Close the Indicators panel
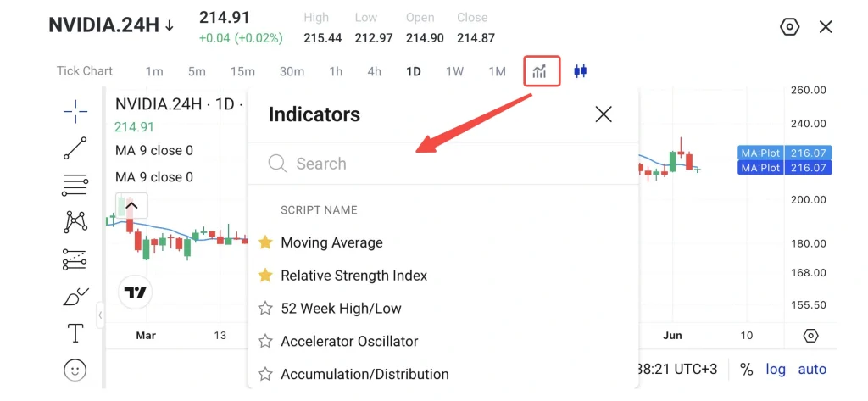 coord(603,114)
